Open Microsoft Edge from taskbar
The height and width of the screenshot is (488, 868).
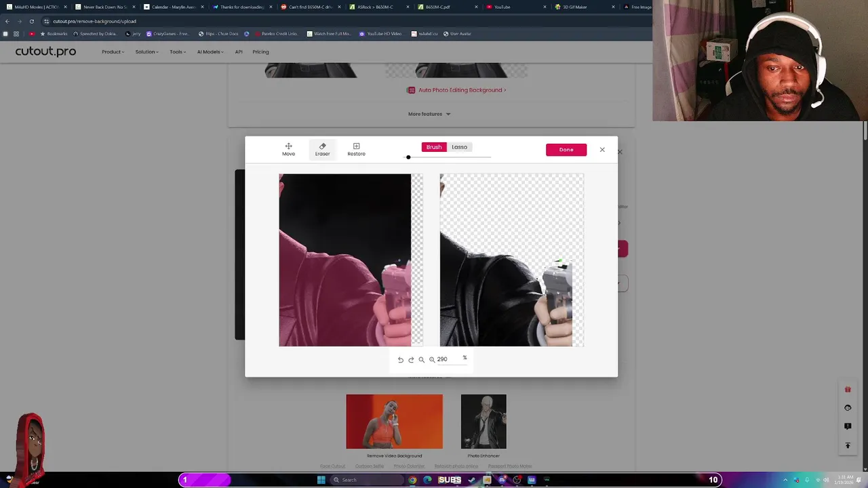[427, 480]
